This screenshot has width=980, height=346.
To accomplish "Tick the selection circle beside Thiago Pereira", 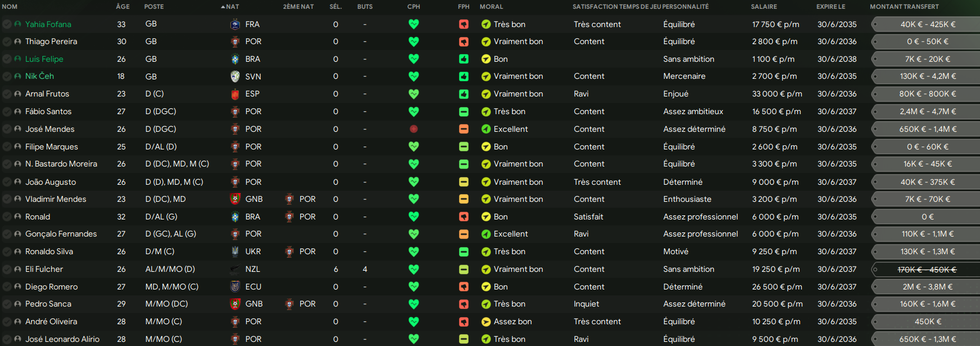I will coord(7,42).
